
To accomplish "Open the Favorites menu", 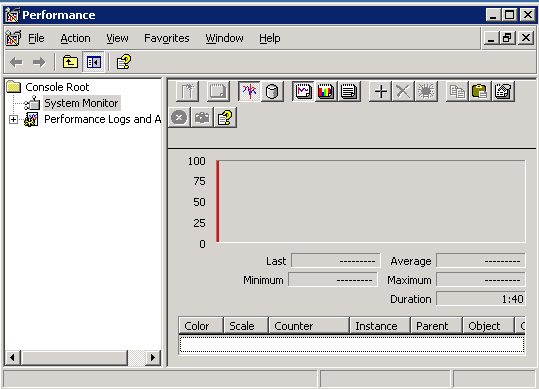I will (x=167, y=38).
